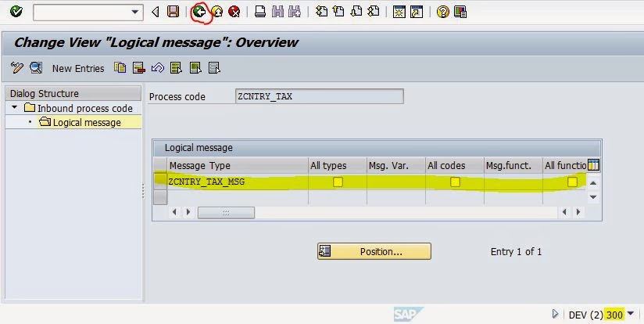Screen dimensions: 644x324
Task: Go to Next Page icon
Action: tap(356, 12)
